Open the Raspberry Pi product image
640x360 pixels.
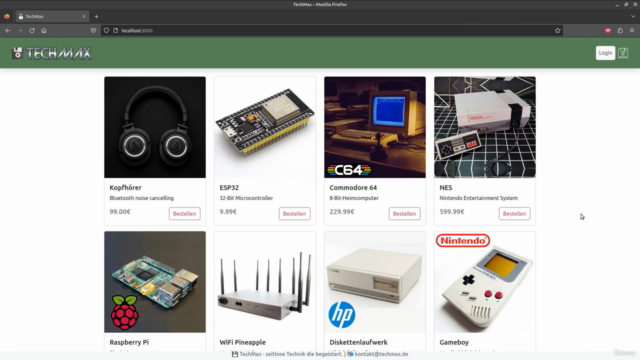155,282
